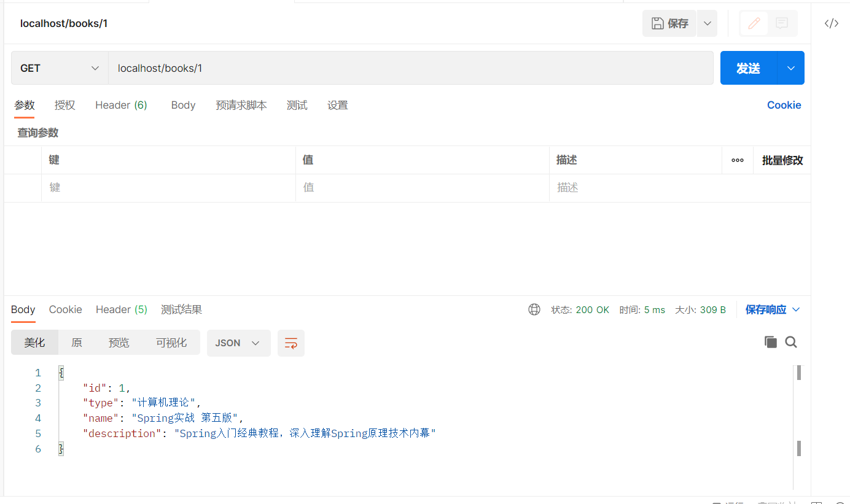850x504 pixels.
Task: Select the 预览 preview view
Action: pos(119,343)
